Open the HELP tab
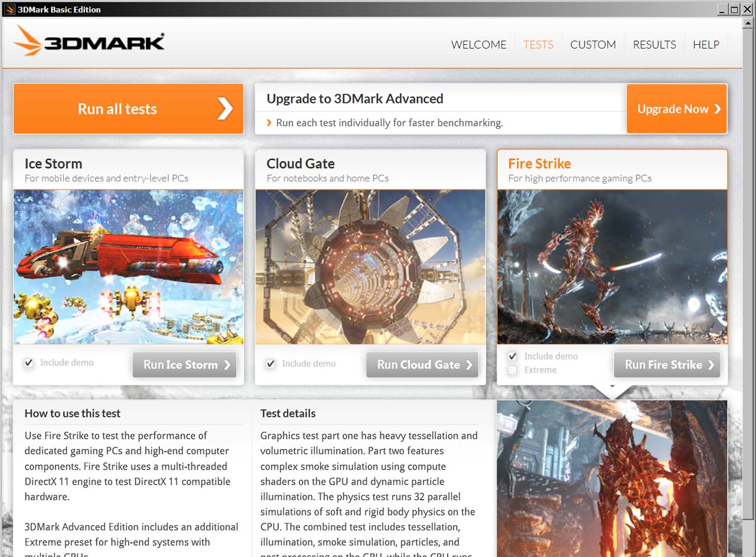 pos(706,44)
